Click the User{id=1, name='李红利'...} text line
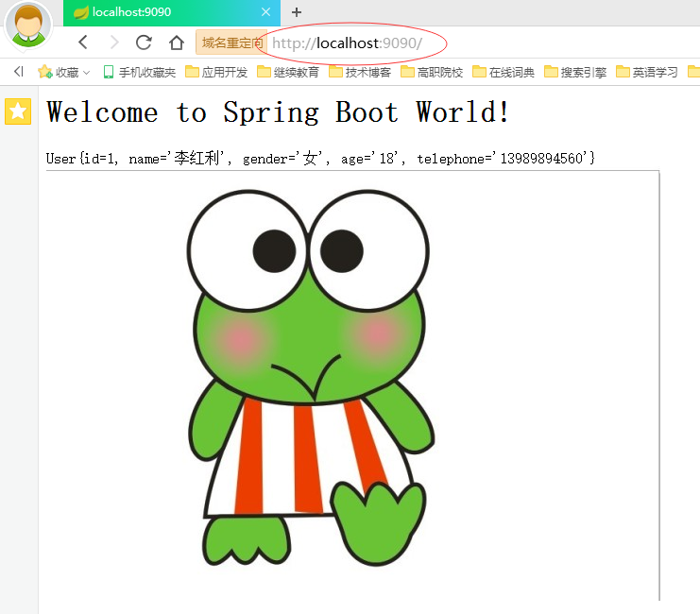This screenshot has height=614, width=700. click(320, 158)
